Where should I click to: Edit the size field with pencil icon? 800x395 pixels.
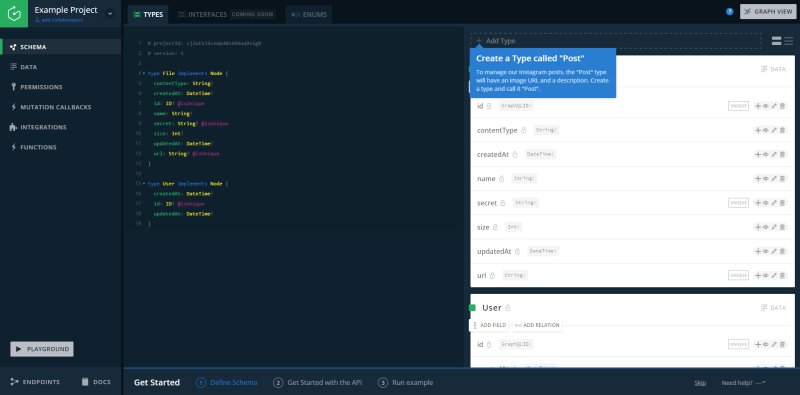(x=774, y=227)
